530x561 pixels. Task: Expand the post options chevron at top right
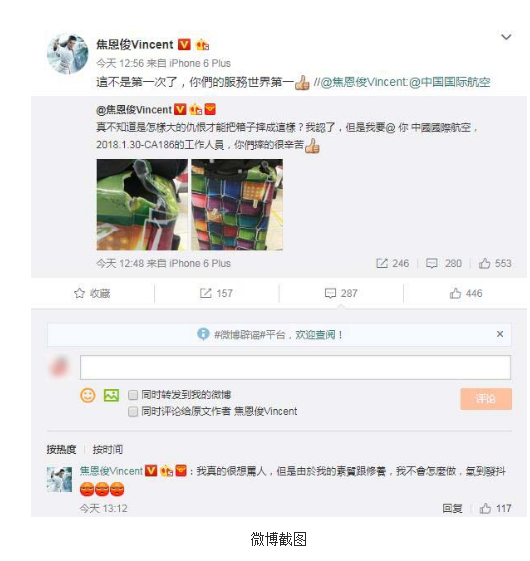(506, 37)
